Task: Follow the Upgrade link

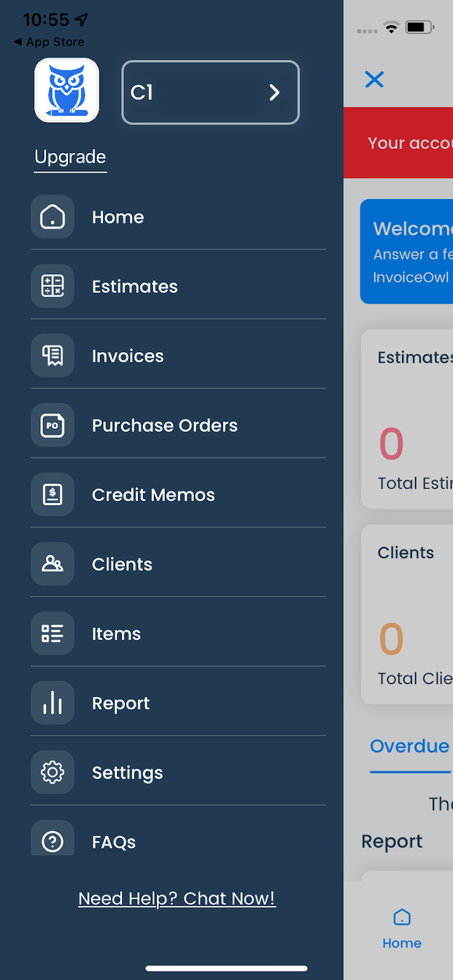Action: 70,157
